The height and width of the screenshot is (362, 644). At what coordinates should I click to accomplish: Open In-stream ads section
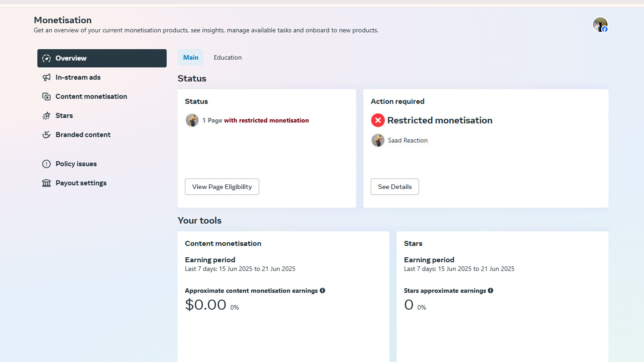point(102,77)
